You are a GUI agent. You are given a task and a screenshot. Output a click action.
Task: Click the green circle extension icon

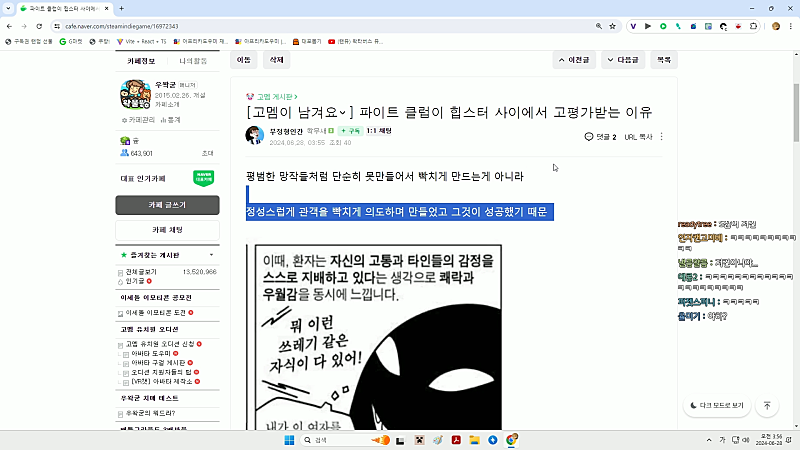pyautogui.click(x=663, y=26)
